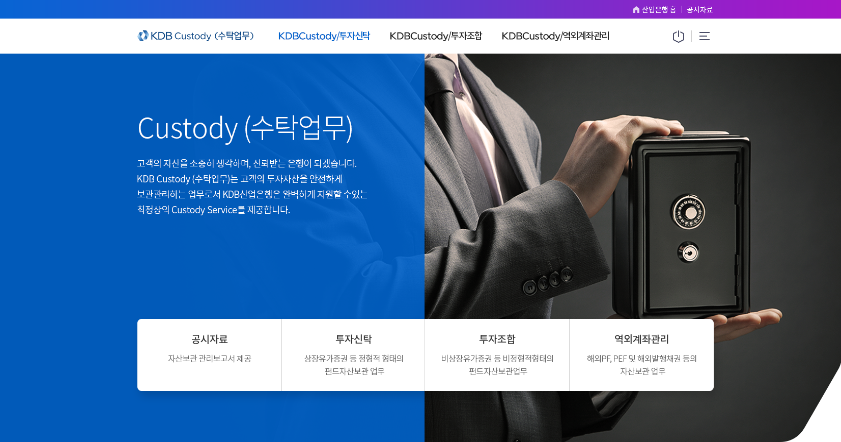Click the 'Custody (수탁업무)' hero heading

[x=245, y=128]
